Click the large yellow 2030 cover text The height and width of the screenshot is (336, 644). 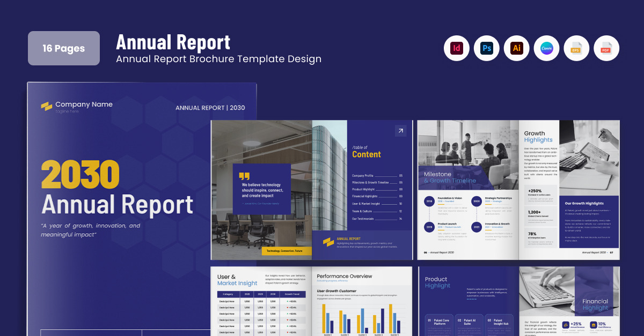tap(80, 175)
